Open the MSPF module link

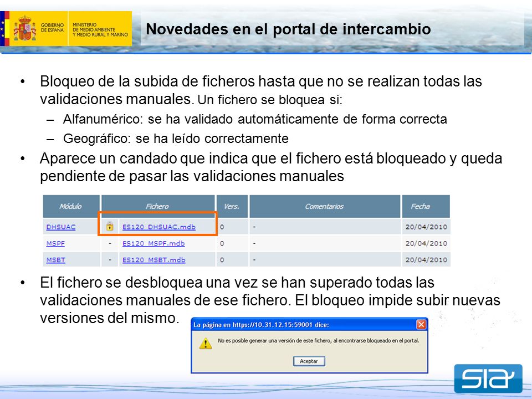click(x=55, y=243)
